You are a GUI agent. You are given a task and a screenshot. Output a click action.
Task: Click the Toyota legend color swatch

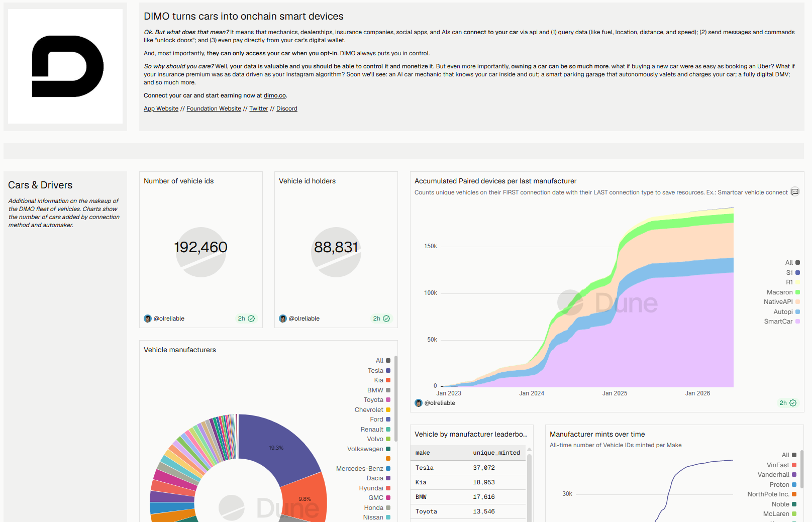click(388, 400)
